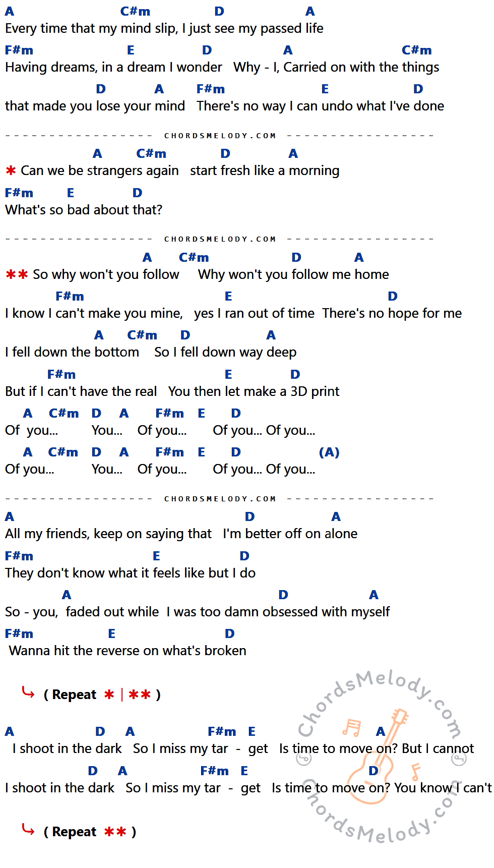The height and width of the screenshot is (868, 494).
Task: Click the third CHORDSMELODY.COM divider text
Action: (220, 499)
